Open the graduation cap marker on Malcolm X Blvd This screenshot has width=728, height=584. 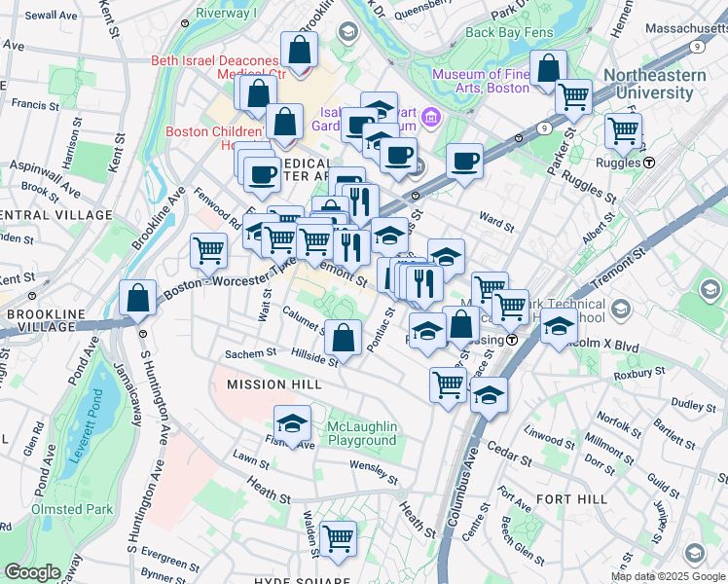coord(559,327)
